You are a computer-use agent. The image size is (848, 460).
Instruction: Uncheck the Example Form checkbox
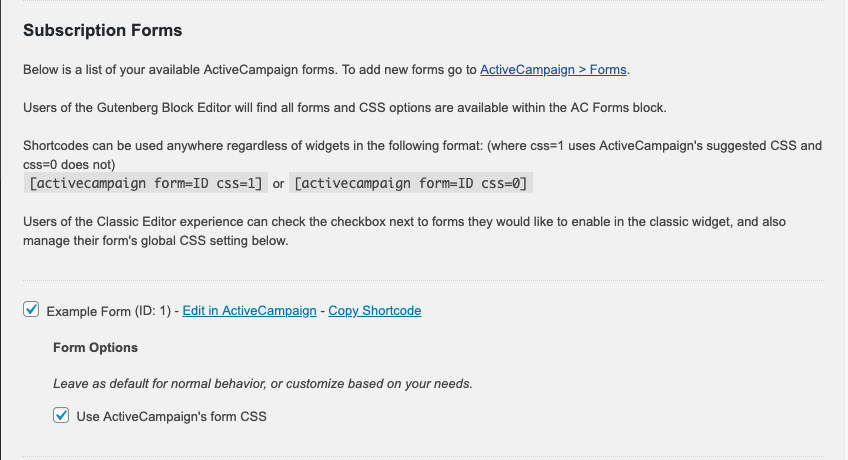pos(31,310)
